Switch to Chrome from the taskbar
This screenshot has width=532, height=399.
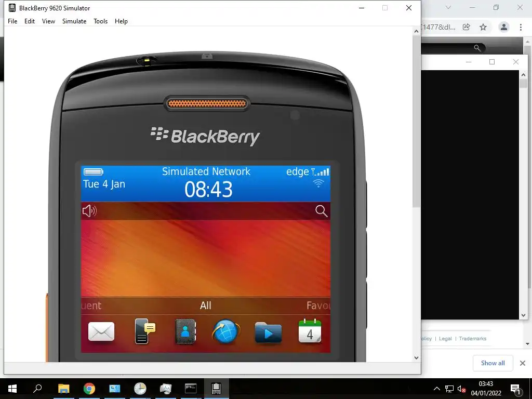(x=89, y=389)
